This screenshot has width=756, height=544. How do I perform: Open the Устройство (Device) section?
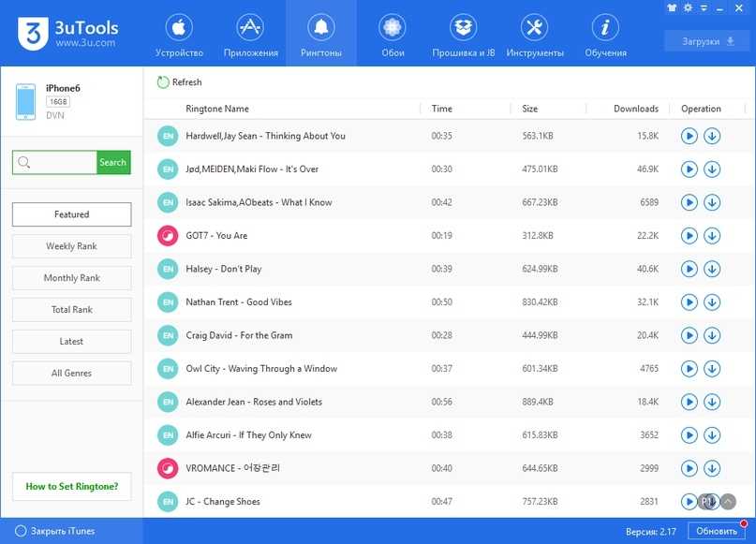(x=179, y=36)
